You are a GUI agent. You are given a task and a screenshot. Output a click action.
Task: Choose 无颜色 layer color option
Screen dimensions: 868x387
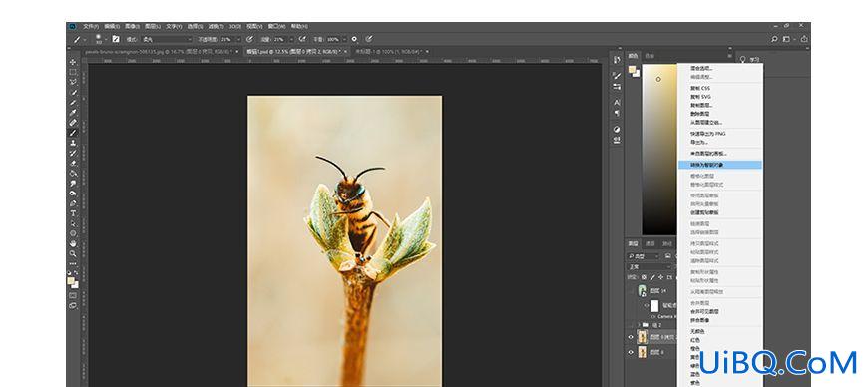click(x=697, y=331)
